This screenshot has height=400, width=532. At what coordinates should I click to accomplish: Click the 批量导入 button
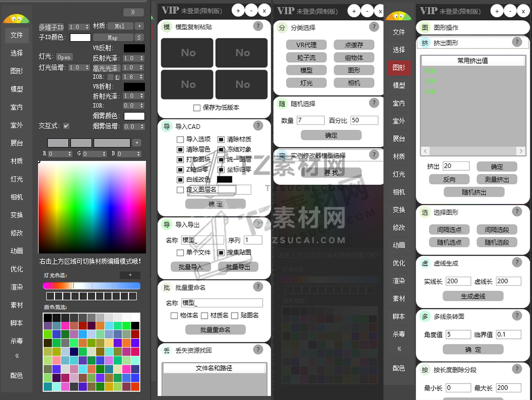[191, 267]
